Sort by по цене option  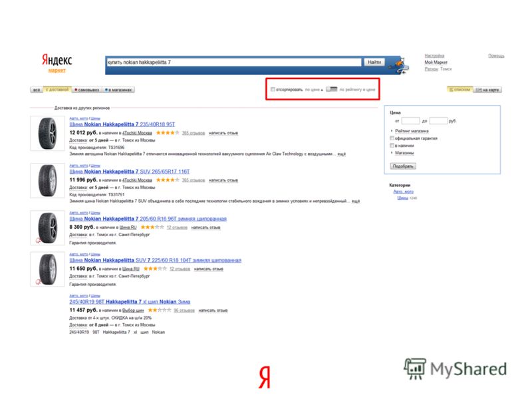314,90
